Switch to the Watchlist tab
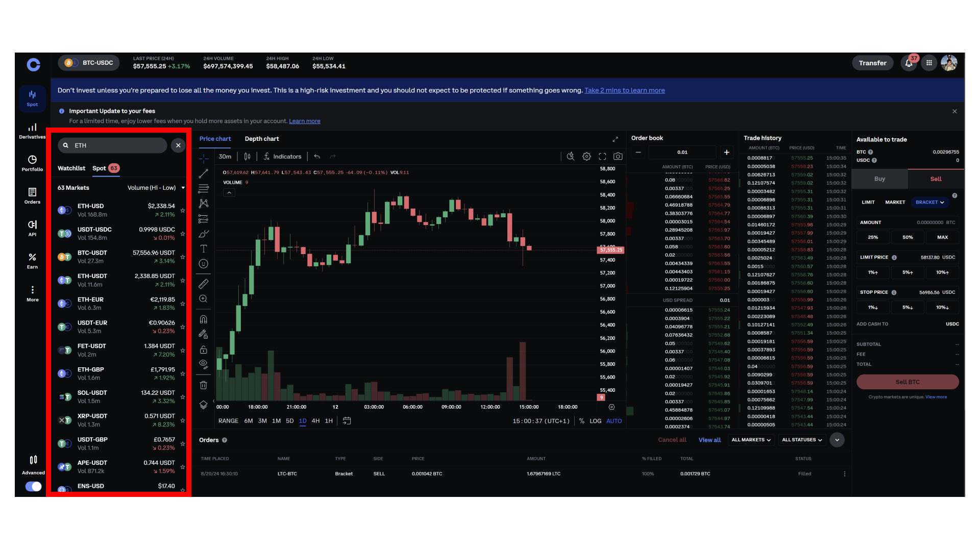The width and height of the screenshot is (980, 551). tap(71, 168)
